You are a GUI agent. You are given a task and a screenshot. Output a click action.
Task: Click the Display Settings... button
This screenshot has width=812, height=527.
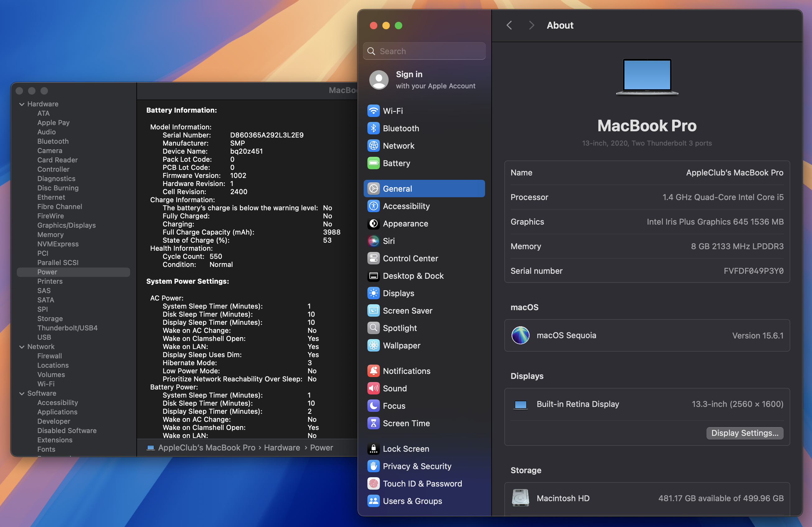744,433
